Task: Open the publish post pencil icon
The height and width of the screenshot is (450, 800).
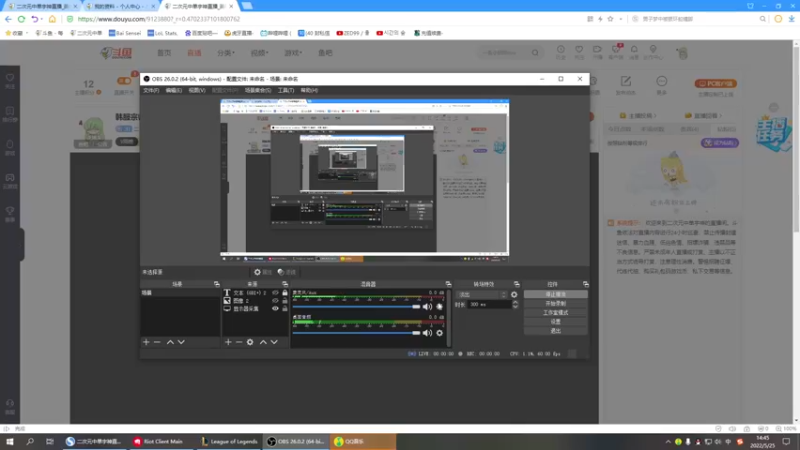Action: [626, 82]
